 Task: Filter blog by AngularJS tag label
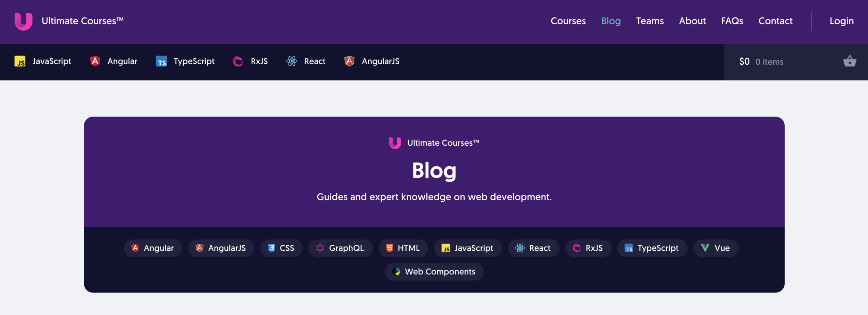pyautogui.click(x=227, y=248)
